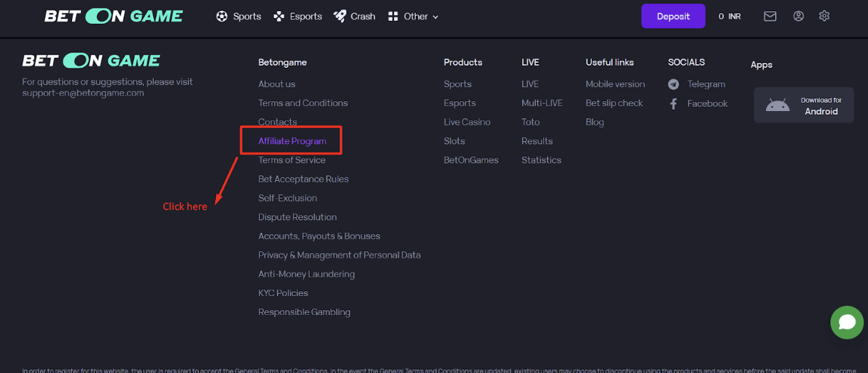Click the SOCIALS heading

tap(686, 62)
